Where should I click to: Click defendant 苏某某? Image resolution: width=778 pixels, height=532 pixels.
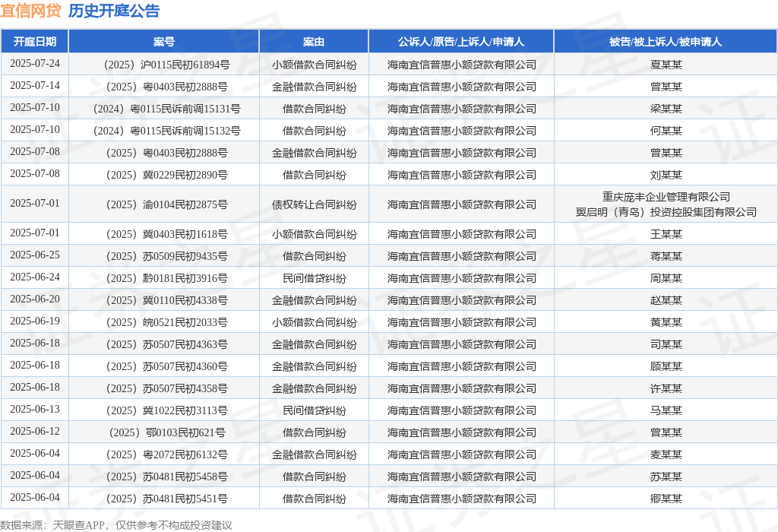666,477
